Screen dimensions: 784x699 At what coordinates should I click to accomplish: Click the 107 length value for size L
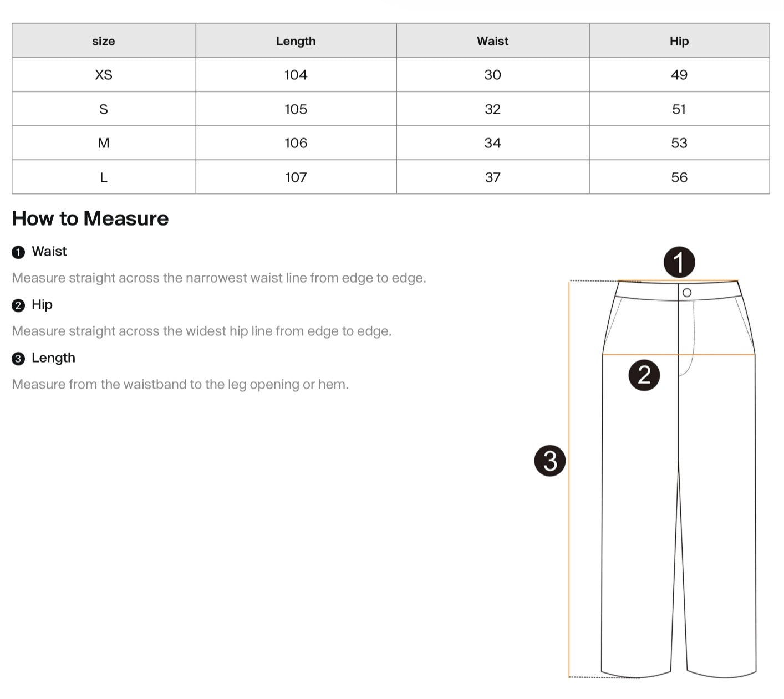296,177
